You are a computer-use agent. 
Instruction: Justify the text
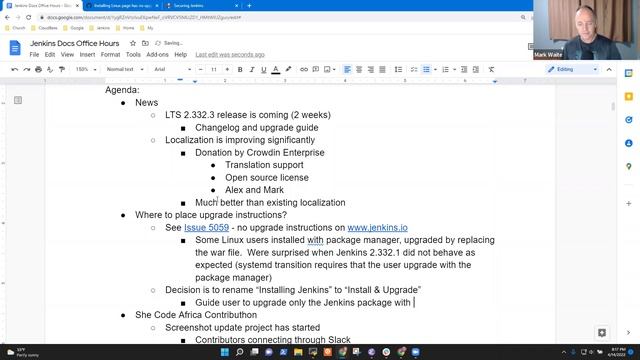pyautogui.click(x=382, y=69)
